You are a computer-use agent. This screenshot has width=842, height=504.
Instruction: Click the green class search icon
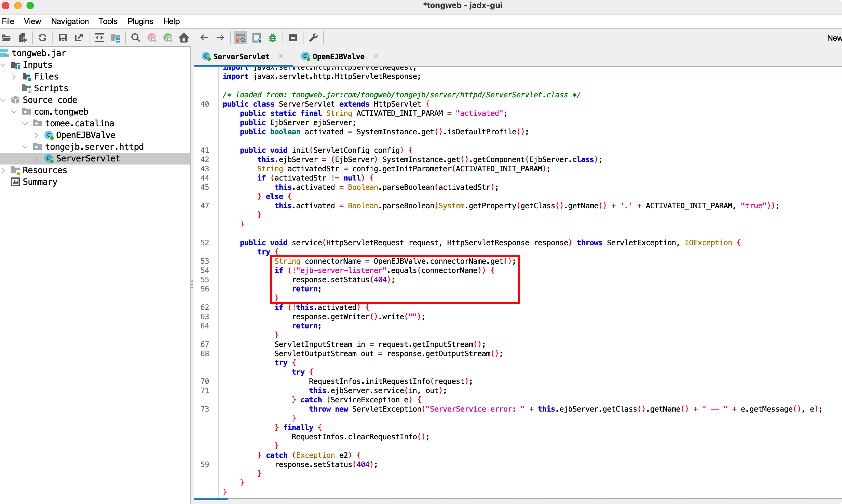(x=168, y=38)
